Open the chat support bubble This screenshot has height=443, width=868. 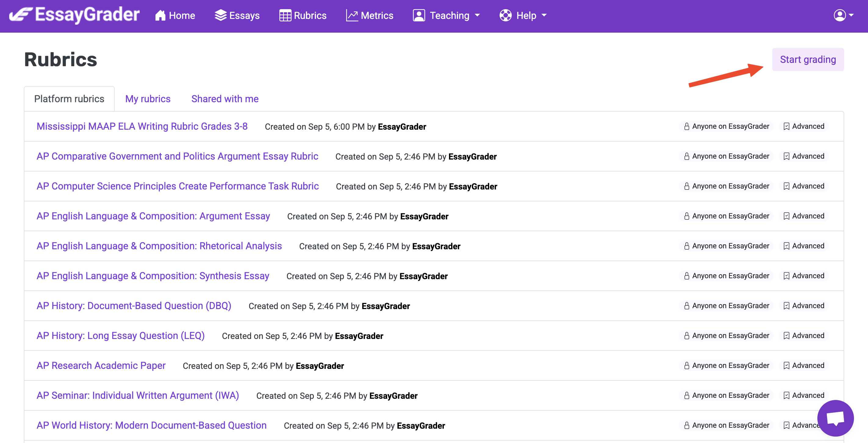point(835,418)
